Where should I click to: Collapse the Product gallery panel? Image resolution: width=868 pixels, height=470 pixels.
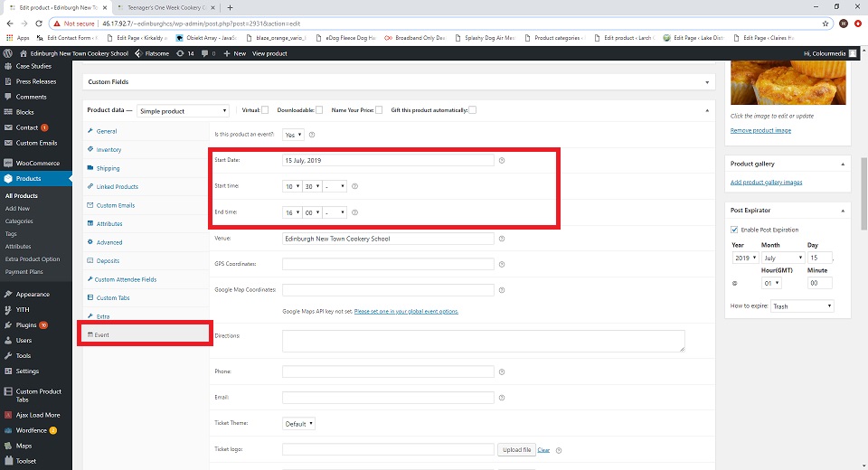[x=843, y=164]
